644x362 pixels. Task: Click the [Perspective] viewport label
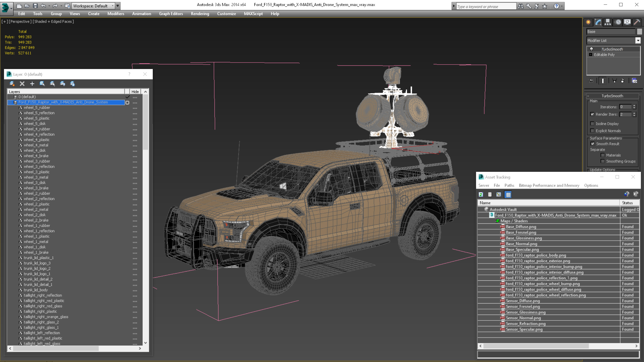point(20,21)
